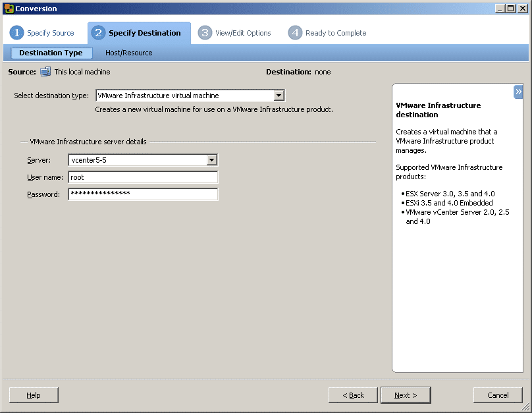Click the Back button
Viewport: 532px width, 413px height.
click(x=353, y=395)
